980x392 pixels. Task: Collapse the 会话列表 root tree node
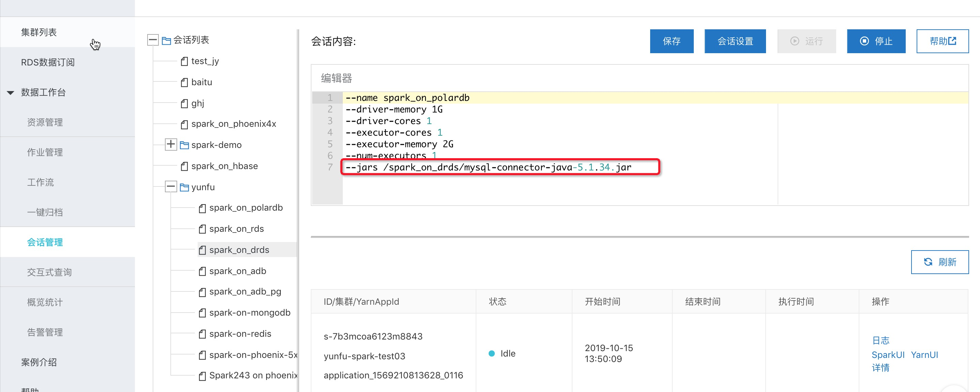point(153,40)
